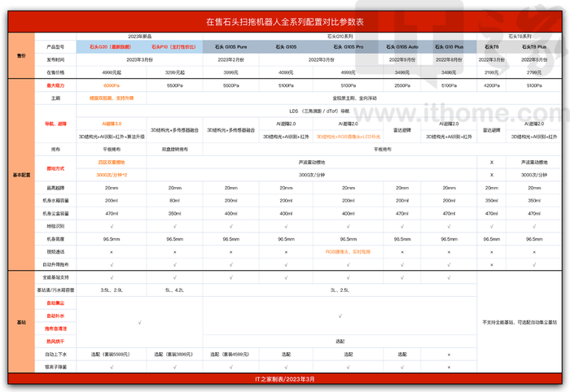Click the 机身高度 row label

(55, 239)
